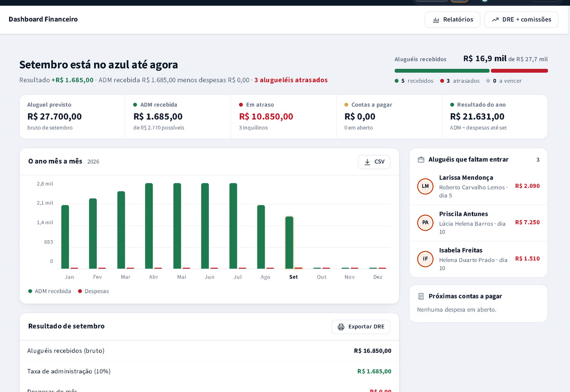Open the Contas a pagar R$ 0,00 card
The height and width of the screenshot is (392, 570).
click(x=389, y=117)
